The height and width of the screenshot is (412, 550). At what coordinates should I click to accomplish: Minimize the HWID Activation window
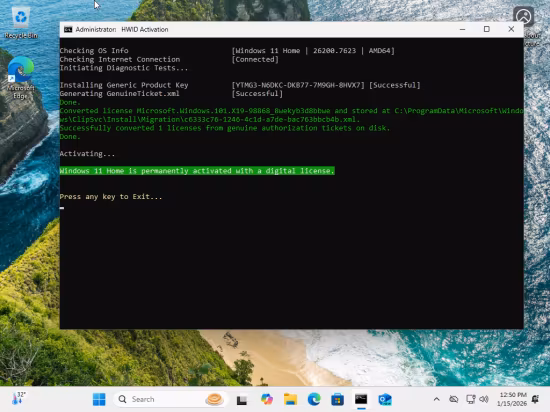click(x=462, y=29)
